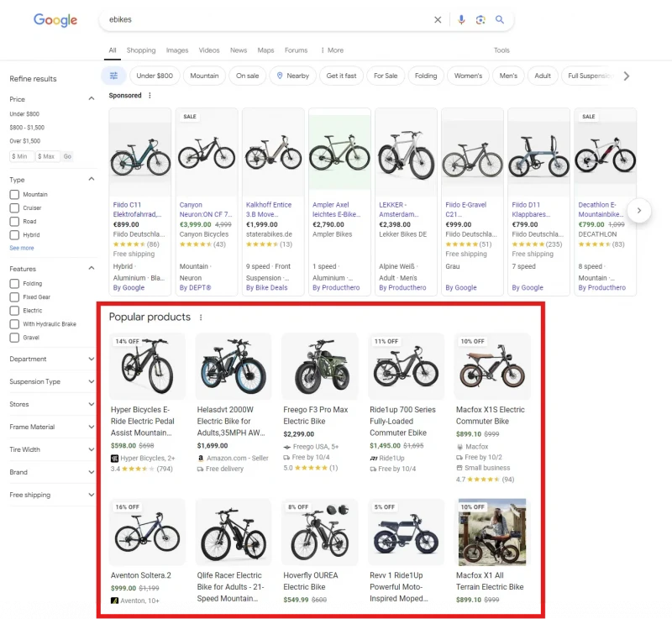
Task: Switch to the News tab
Action: coord(239,50)
